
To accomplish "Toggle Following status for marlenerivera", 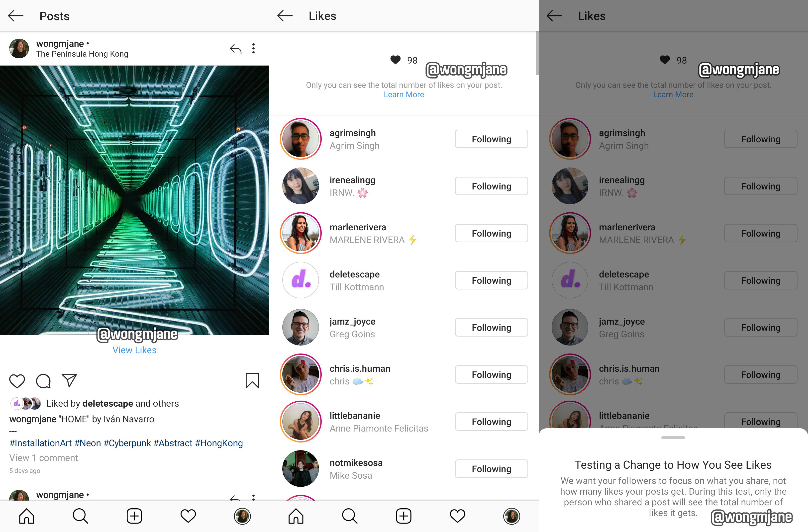I will 492,233.
